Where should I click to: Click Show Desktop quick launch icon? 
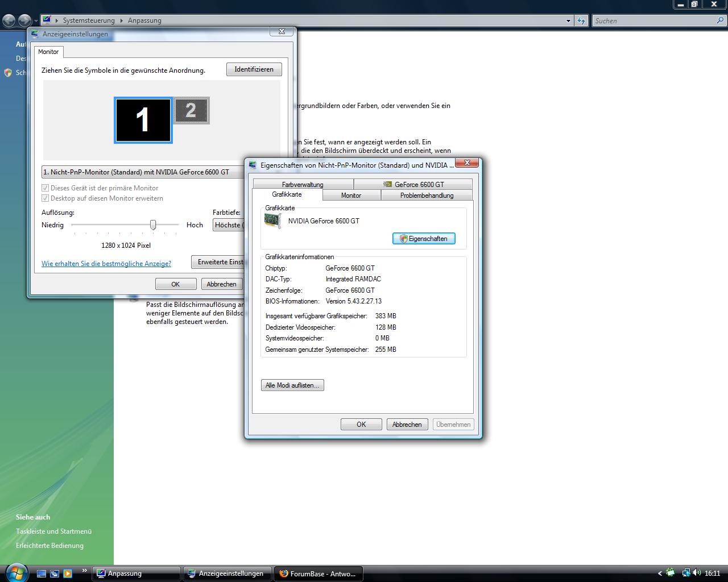tap(42, 573)
